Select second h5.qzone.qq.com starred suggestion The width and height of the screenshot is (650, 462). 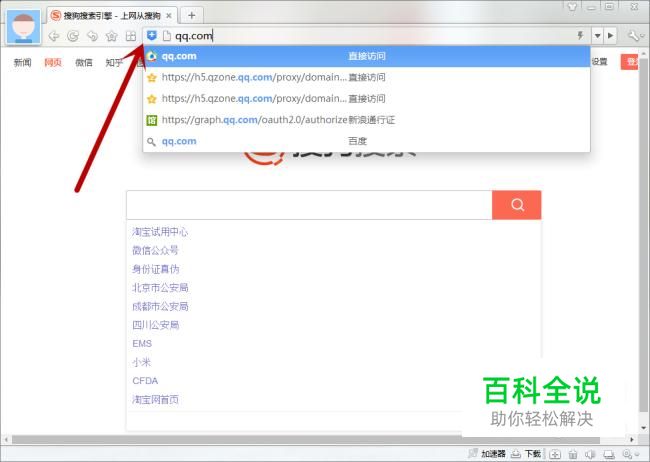[x=366, y=99]
